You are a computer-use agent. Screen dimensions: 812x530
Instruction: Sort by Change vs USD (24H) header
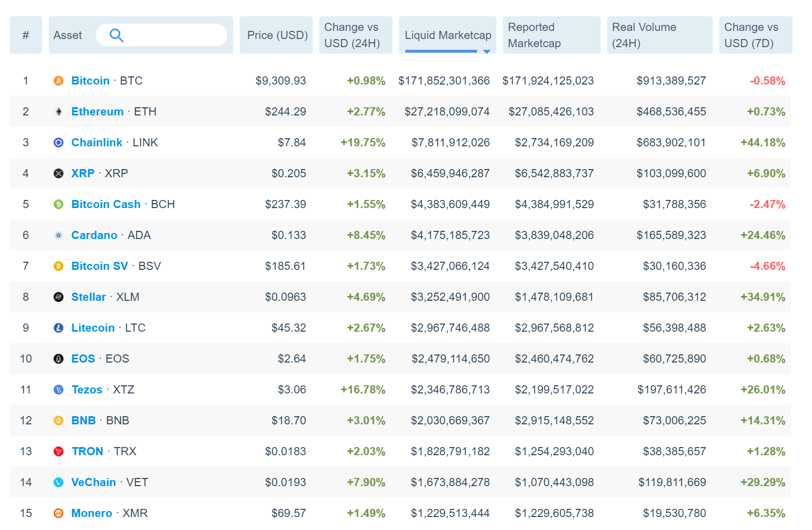(x=356, y=35)
